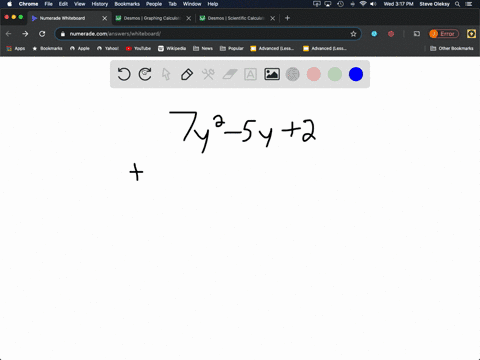Switch to Desmos Scientific Calculator tab
Image resolution: width=480 pixels, height=360 pixels.
[236, 18]
